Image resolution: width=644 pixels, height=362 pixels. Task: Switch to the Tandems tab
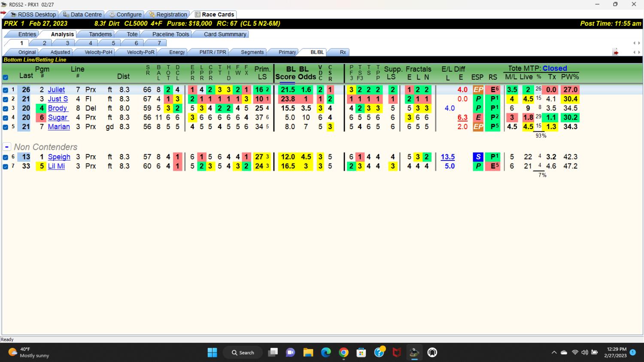(x=100, y=34)
